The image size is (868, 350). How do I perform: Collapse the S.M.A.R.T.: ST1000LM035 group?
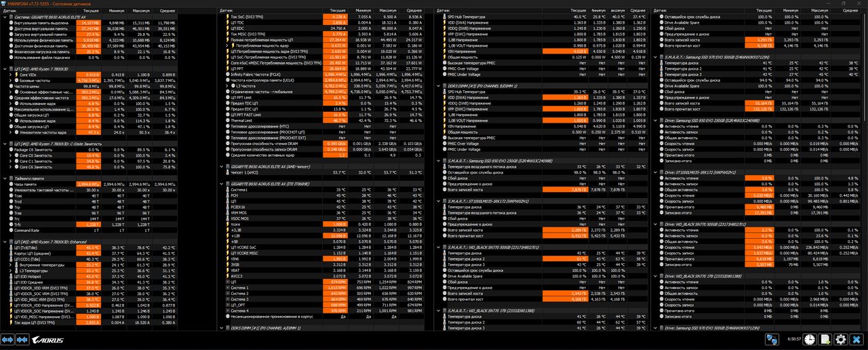438,201
